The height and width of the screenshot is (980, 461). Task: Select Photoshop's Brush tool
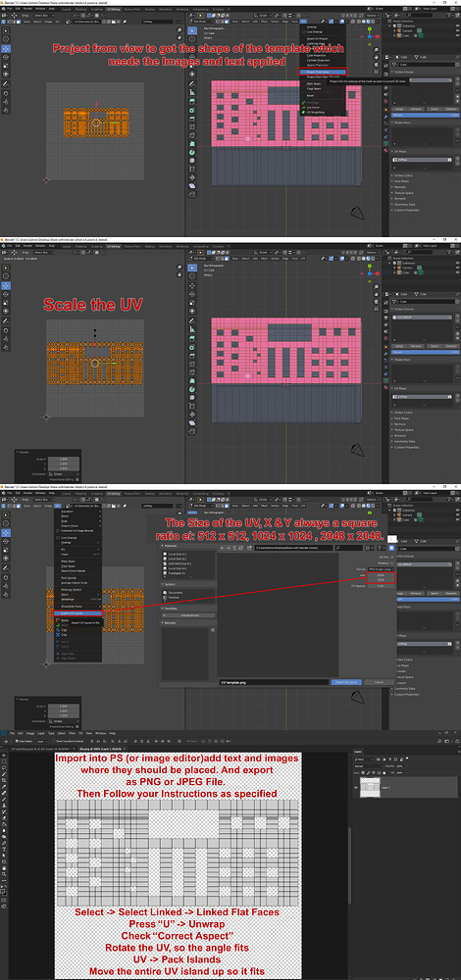(4, 800)
